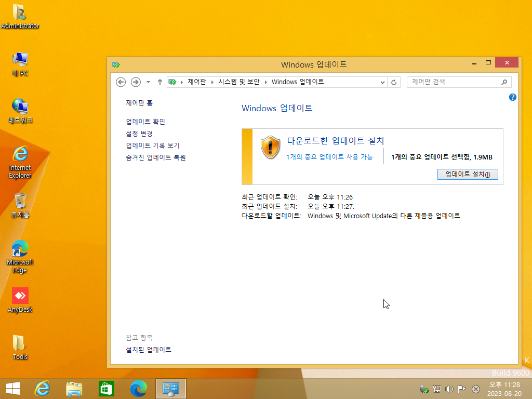Click the shield warning icon

point(270,147)
